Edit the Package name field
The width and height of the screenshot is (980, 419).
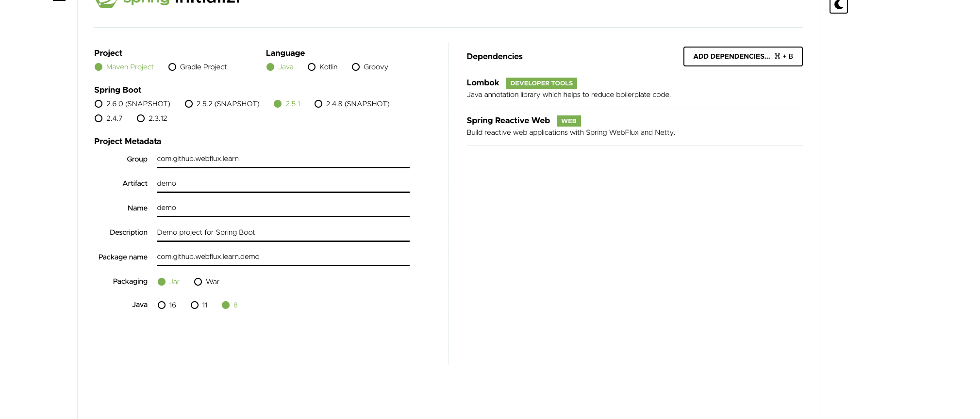click(x=283, y=257)
